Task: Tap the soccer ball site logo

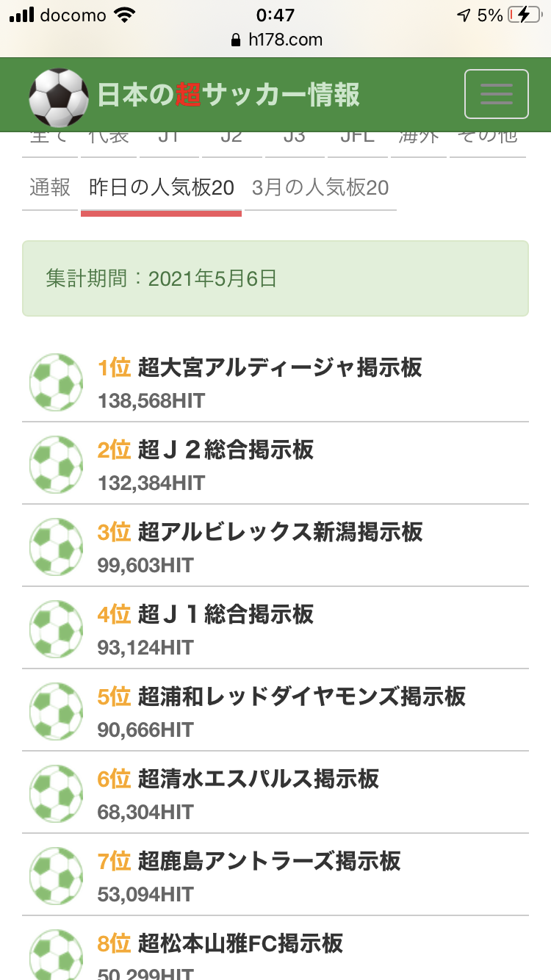Action: tap(58, 98)
